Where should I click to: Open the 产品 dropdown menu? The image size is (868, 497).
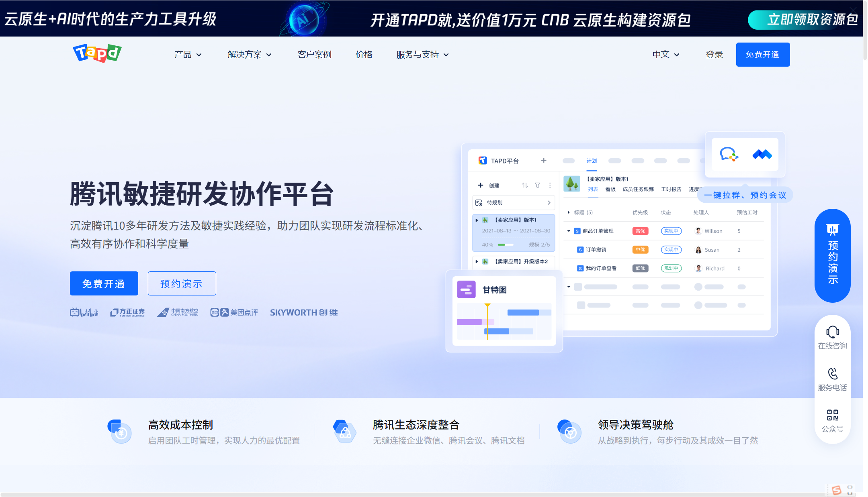pyautogui.click(x=183, y=55)
